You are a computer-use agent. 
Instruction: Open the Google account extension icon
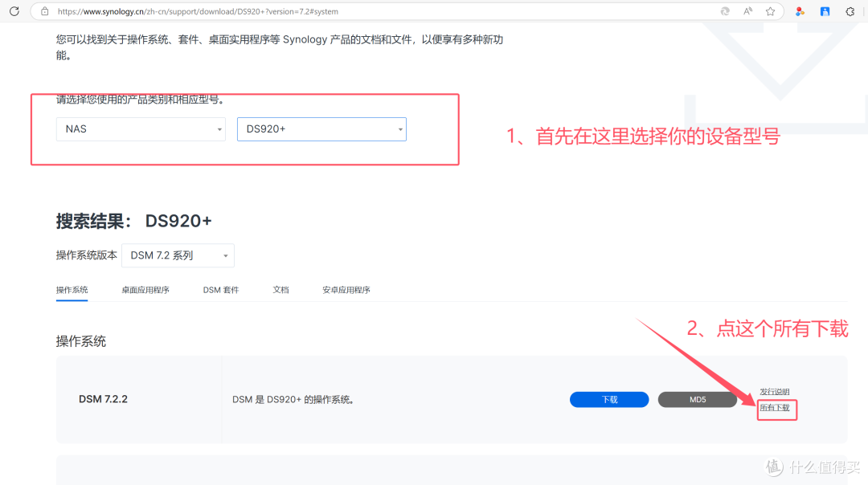click(x=800, y=11)
